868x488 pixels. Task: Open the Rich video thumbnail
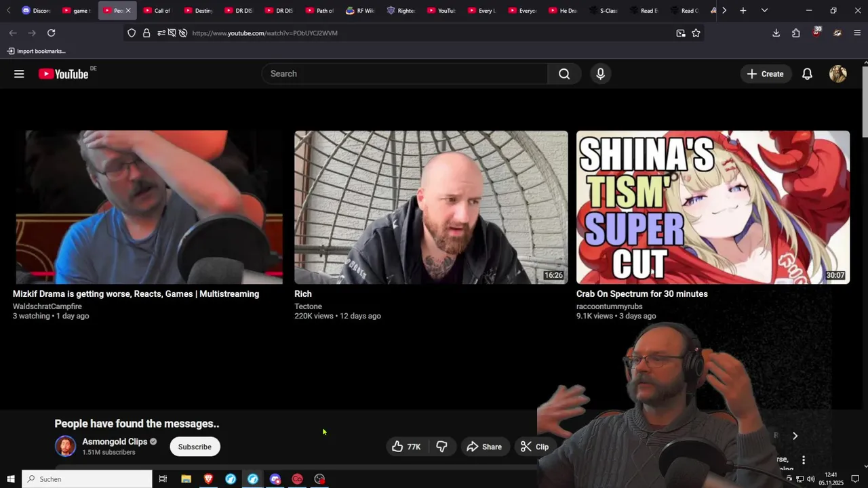(431, 207)
